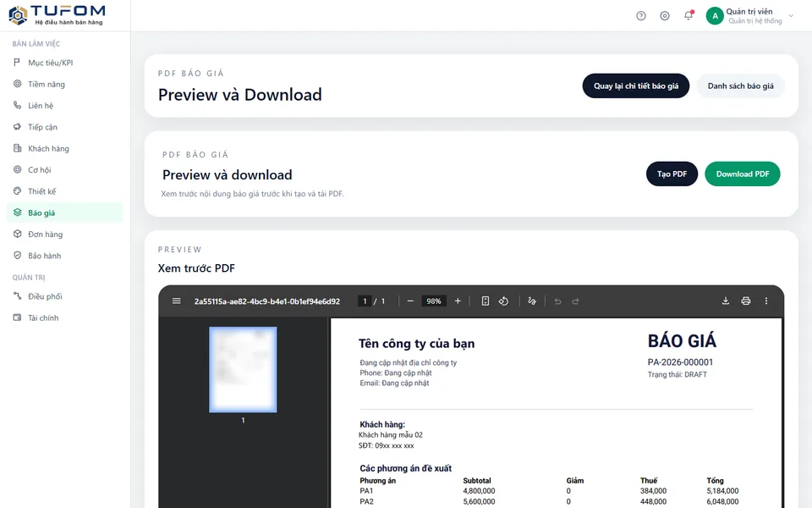This screenshot has height=508, width=812.
Task: Open PDF viewer more actions menu
Action: [766, 301]
